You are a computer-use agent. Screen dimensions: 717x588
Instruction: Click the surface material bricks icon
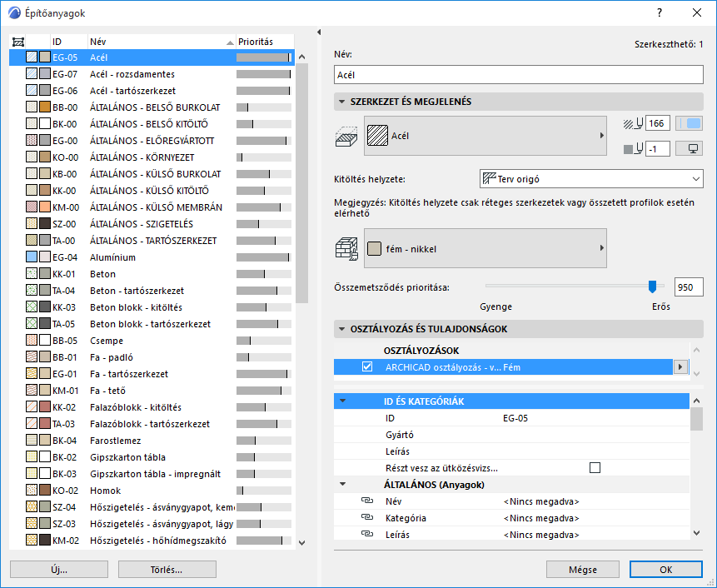(346, 249)
